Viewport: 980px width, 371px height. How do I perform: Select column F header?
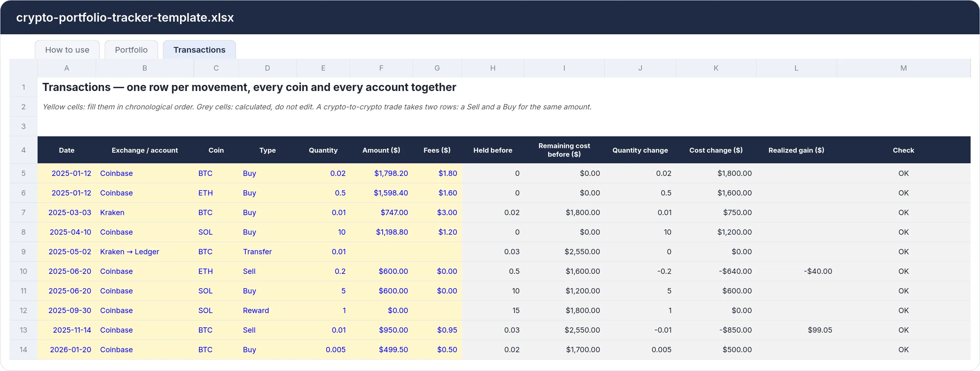coord(381,68)
